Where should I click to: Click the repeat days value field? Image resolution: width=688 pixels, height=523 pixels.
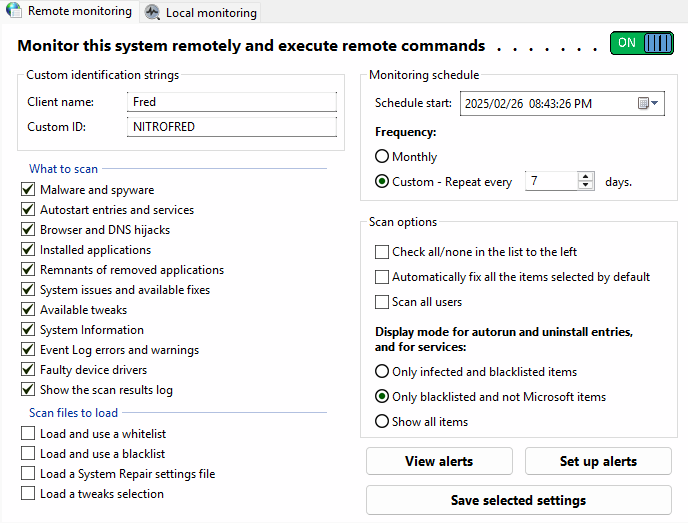point(552,181)
